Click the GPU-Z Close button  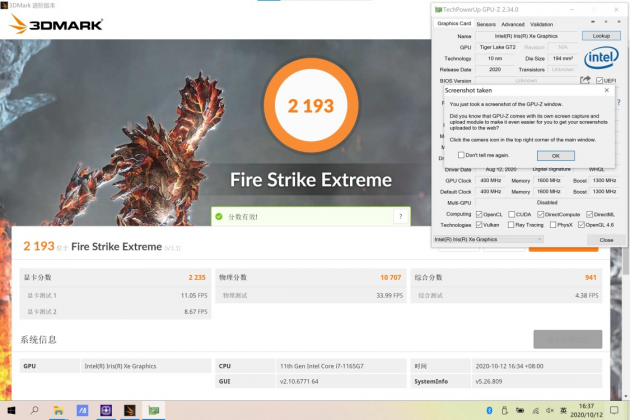point(606,240)
